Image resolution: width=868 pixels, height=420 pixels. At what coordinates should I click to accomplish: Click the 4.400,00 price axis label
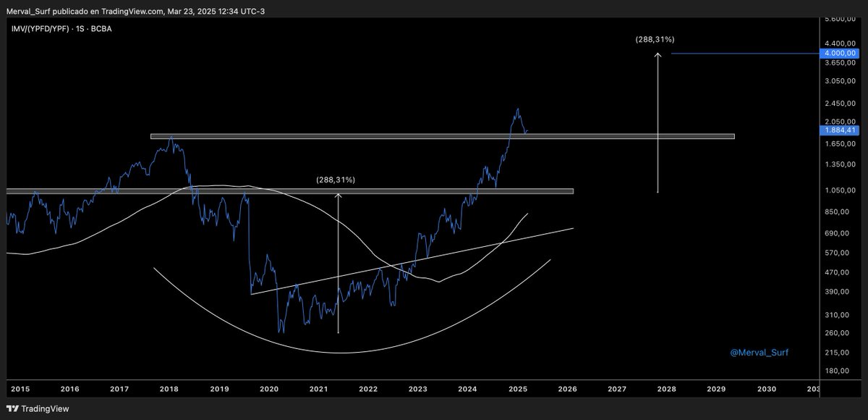(x=839, y=42)
